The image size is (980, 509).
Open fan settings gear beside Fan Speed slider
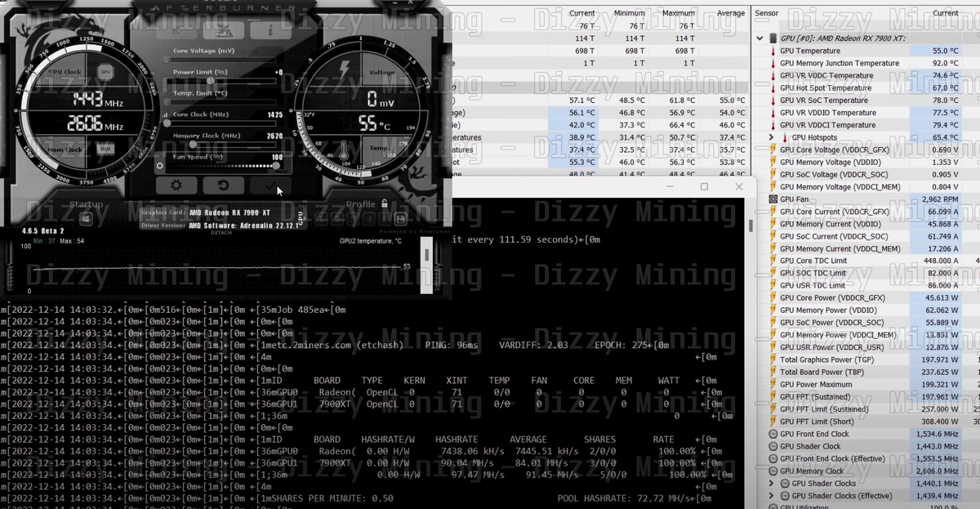(x=160, y=166)
